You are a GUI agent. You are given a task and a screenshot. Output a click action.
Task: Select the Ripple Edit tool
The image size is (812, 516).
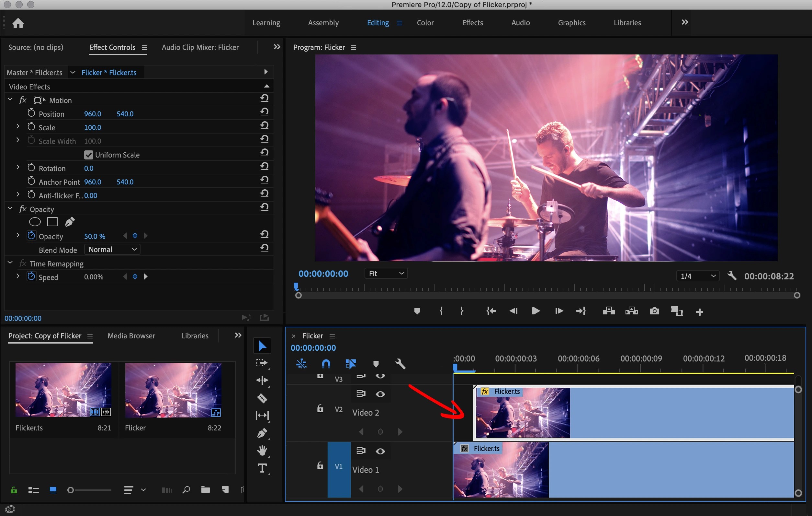262,381
